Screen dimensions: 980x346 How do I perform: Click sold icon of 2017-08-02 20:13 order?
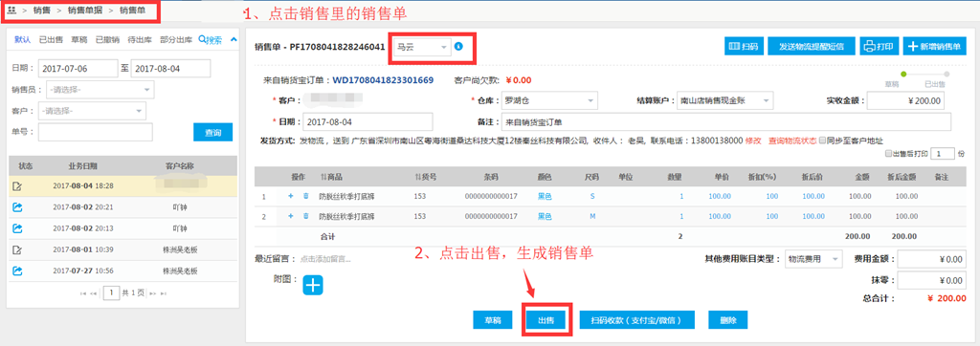click(x=18, y=228)
